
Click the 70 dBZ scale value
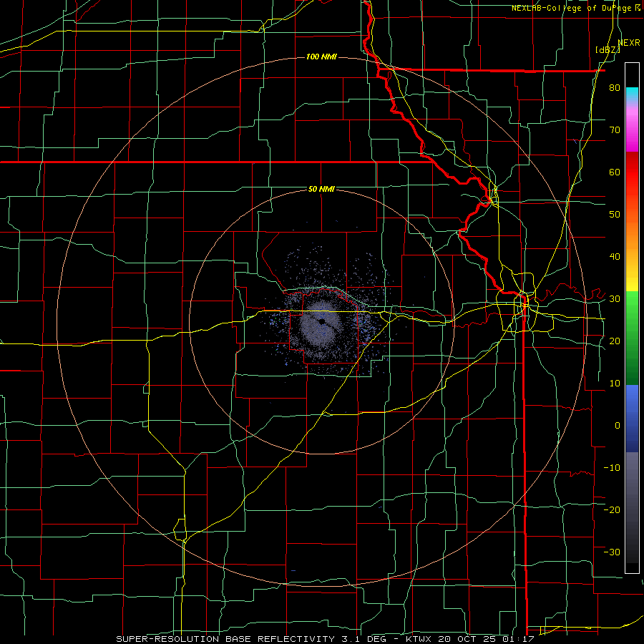615,130
